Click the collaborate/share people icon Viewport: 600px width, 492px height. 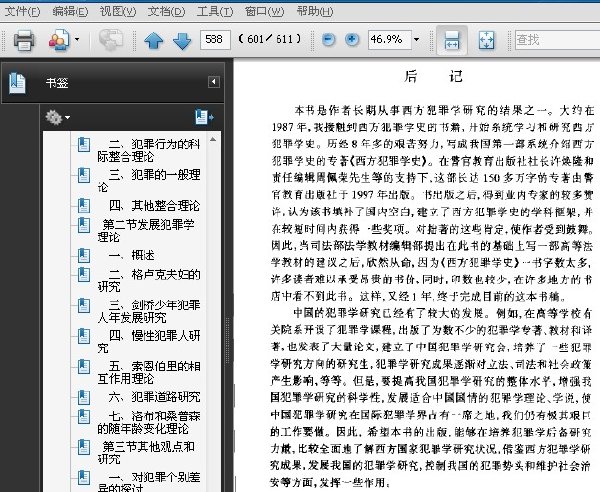pos(59,40)
